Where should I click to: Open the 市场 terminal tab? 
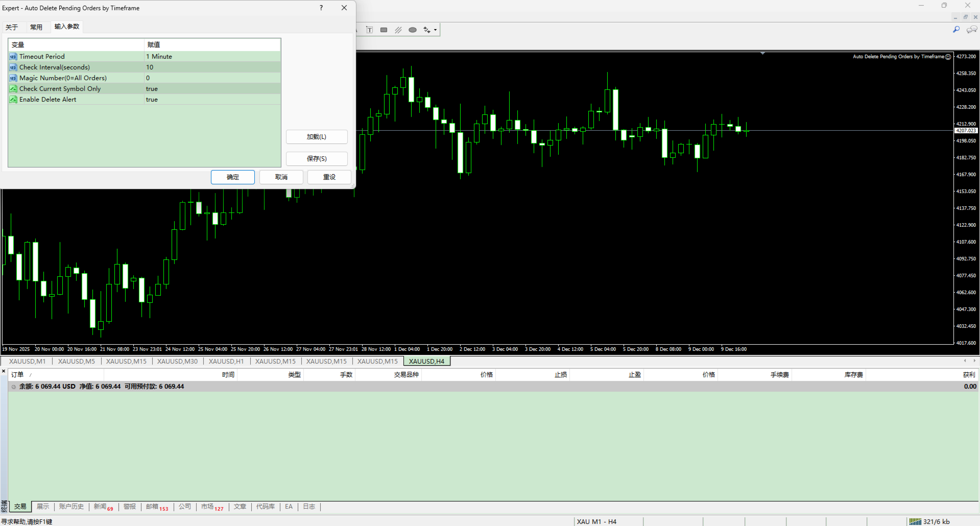[212, 507]
